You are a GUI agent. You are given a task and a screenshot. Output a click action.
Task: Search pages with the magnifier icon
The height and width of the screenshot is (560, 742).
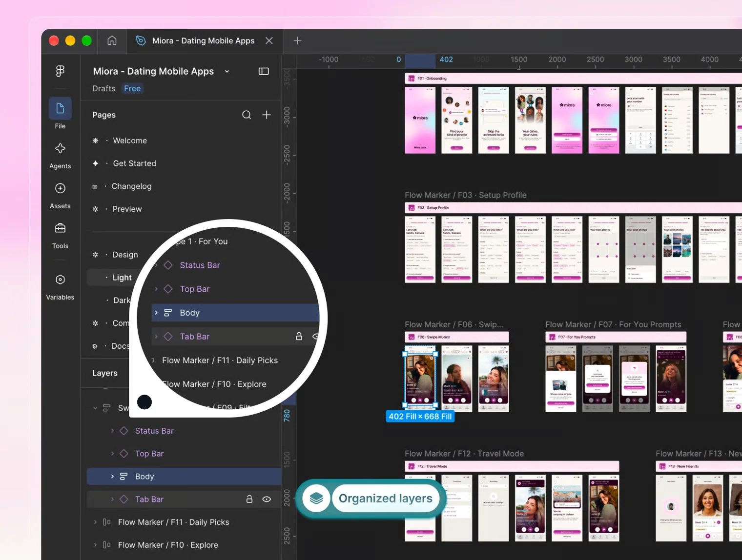pos(247,115)
